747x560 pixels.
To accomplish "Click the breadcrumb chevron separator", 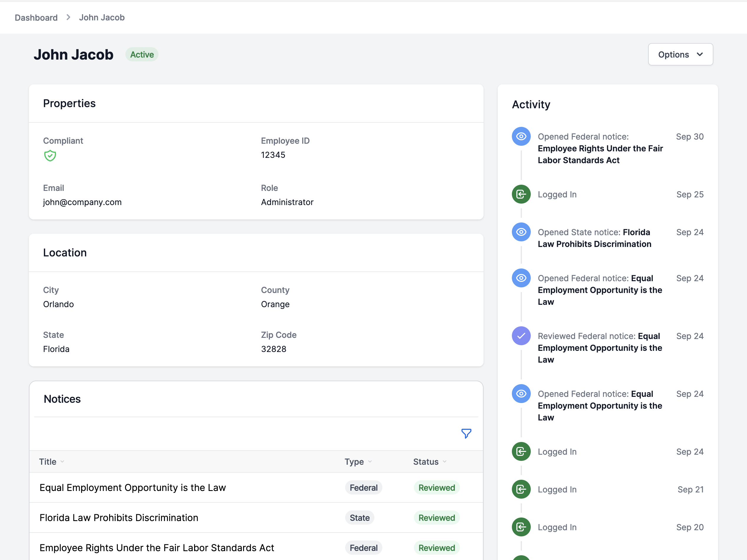I will pyautogui.click(x=68, y=17).
